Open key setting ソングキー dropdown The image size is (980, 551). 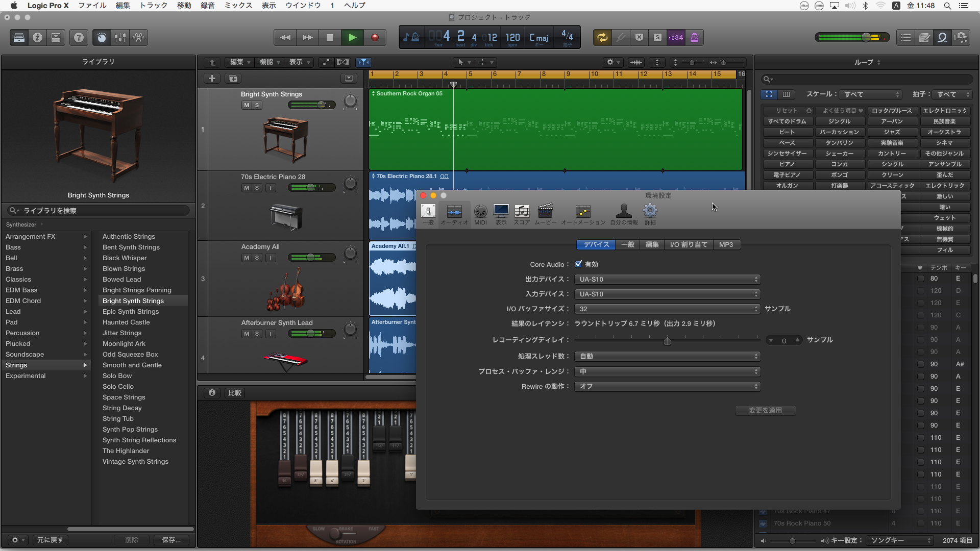tap(900, 540)
